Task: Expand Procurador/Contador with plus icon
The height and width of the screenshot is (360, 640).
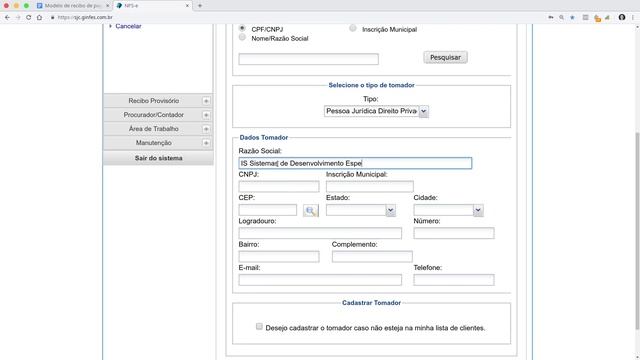Action: pos(206,115)
